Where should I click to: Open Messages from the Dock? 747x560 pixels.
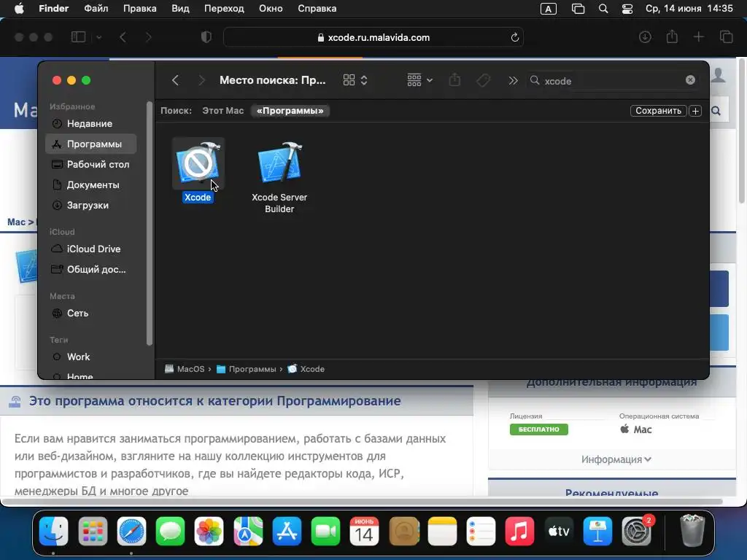170,531
